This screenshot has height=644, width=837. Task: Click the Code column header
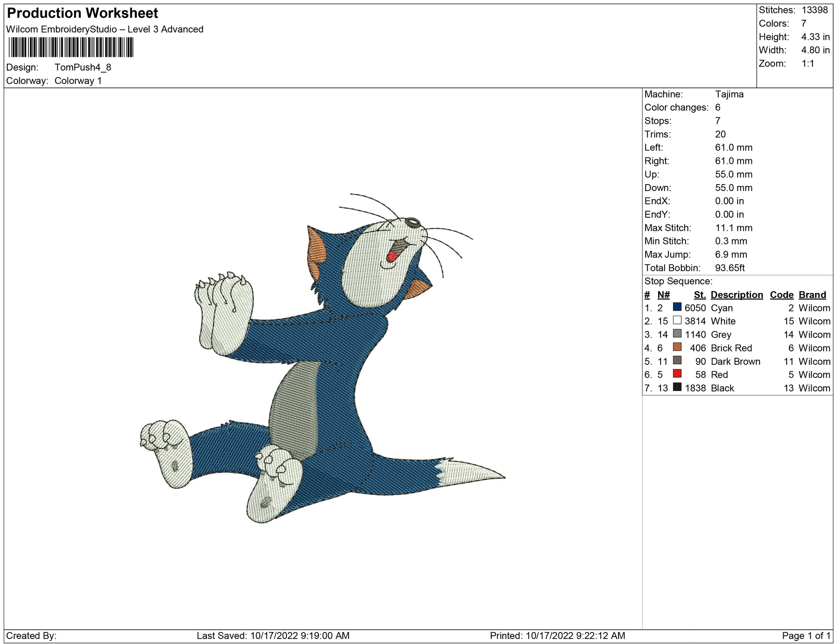[782, 295]
